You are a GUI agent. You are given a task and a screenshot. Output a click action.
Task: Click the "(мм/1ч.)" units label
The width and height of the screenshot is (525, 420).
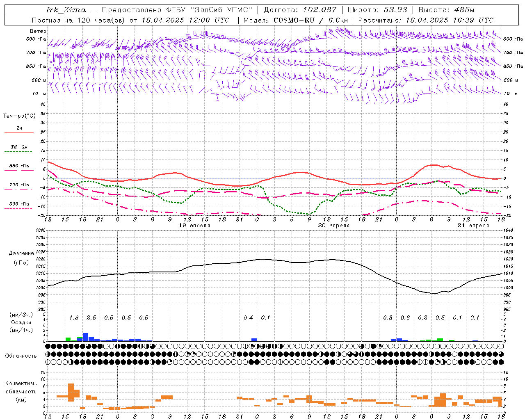21,330
